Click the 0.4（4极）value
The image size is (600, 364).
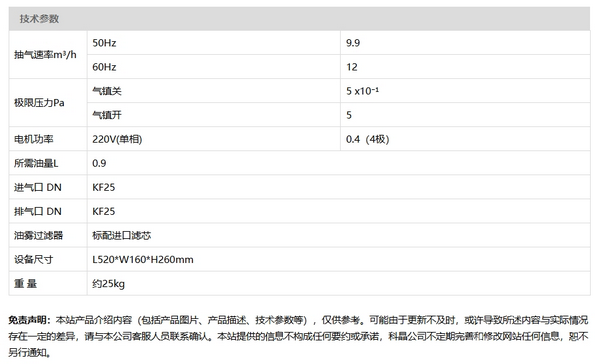click(367, 139)
